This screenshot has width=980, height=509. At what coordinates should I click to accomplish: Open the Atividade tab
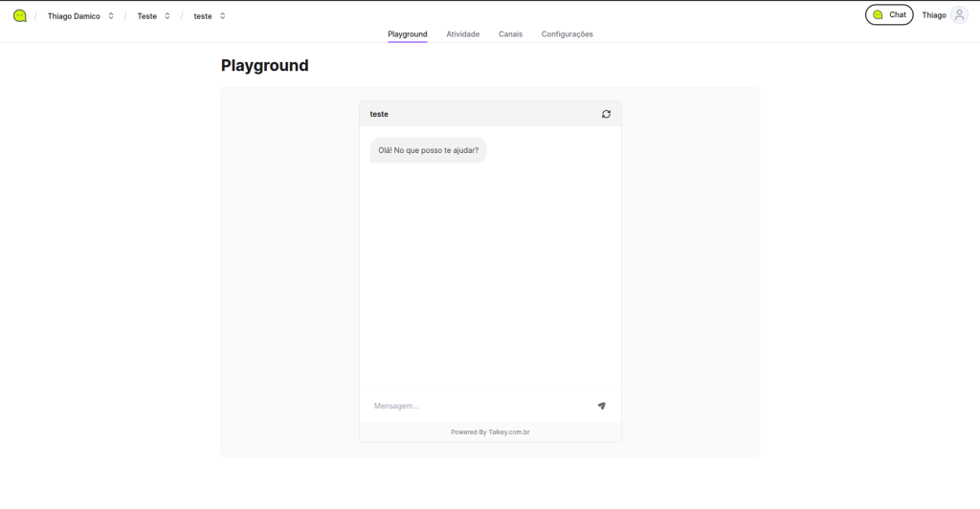pos(463,34)
